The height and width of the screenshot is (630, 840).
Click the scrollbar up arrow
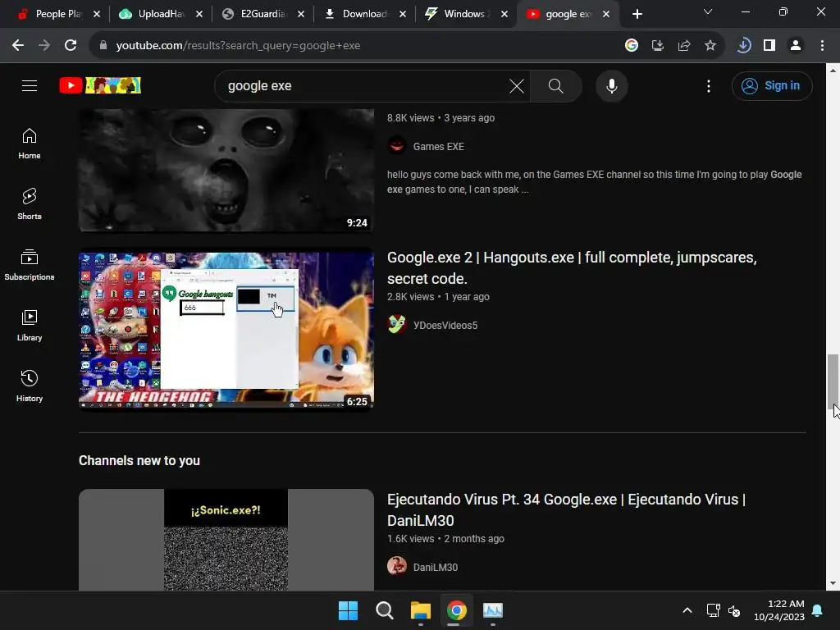point(833,71)
